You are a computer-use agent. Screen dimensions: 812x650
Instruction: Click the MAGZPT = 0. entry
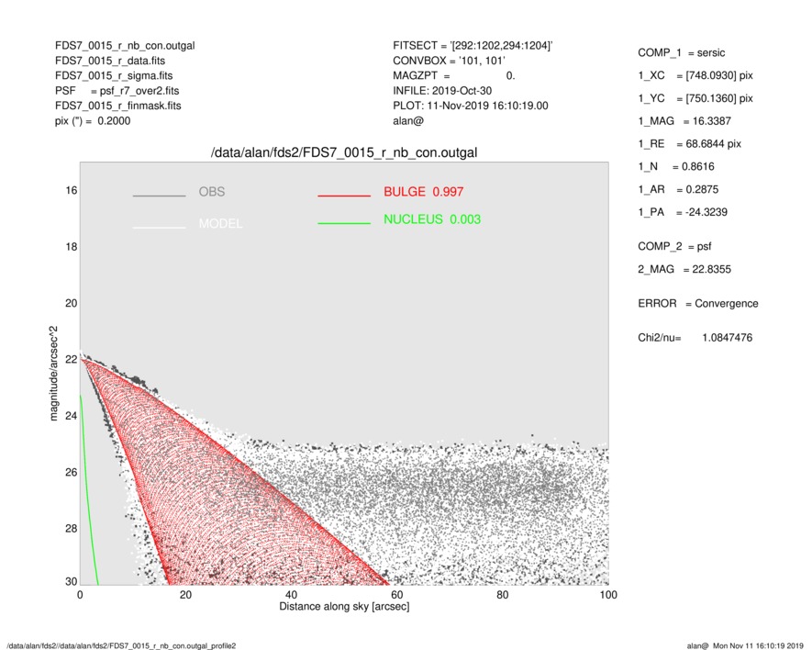tap(453, 75)
